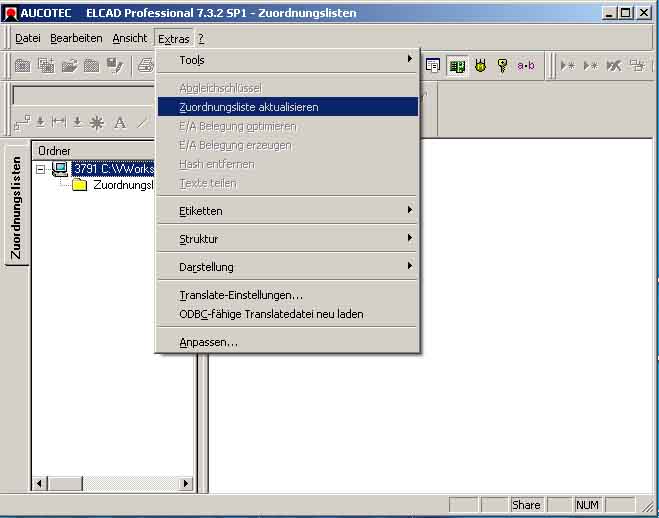The image size is (659, 518).
Task: Open the Bearbeiten menu
Action: click(x=76, y=38)
